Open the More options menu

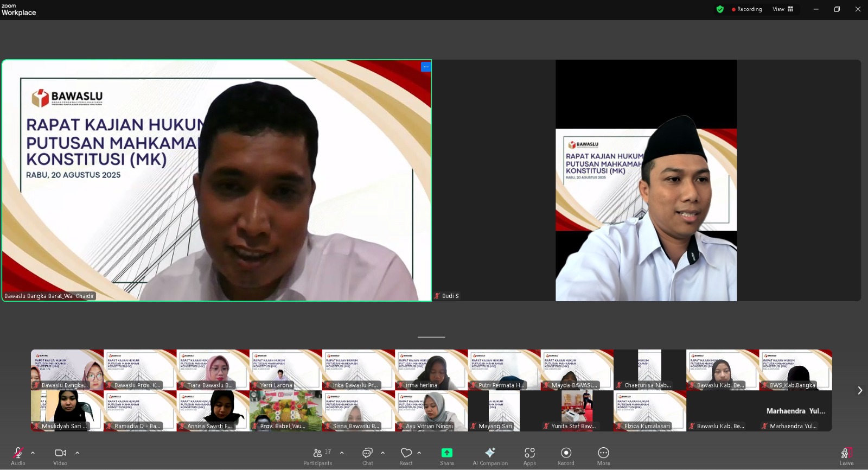[603, 455]
